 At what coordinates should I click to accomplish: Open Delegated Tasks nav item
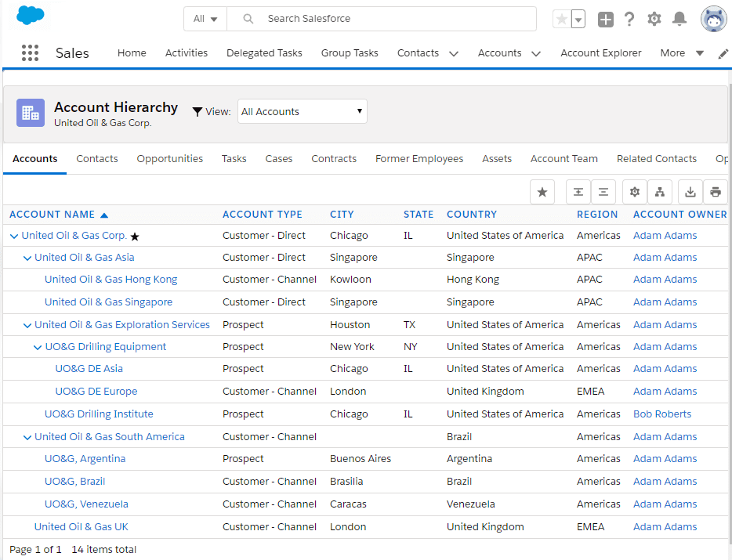pos(264,53)
